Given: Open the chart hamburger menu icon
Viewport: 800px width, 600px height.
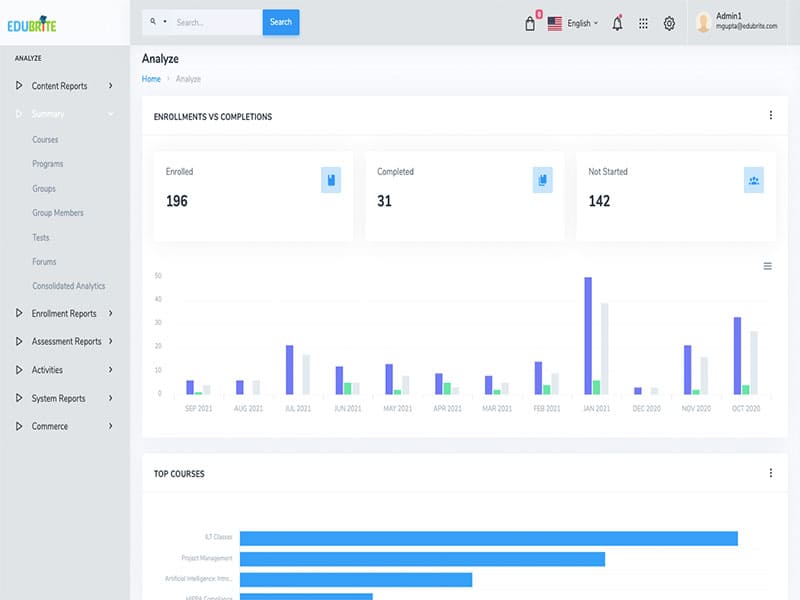Looking at the screenshot, I should [x=767, y=266].
